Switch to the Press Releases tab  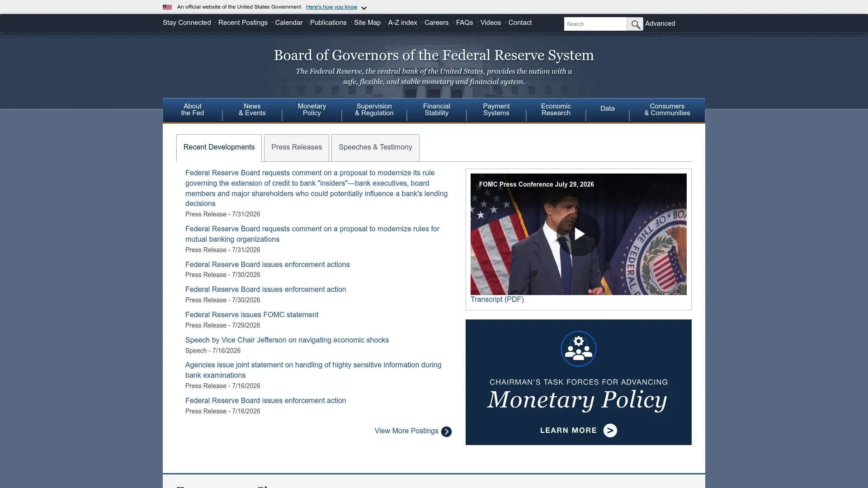(x=297, y=148)
